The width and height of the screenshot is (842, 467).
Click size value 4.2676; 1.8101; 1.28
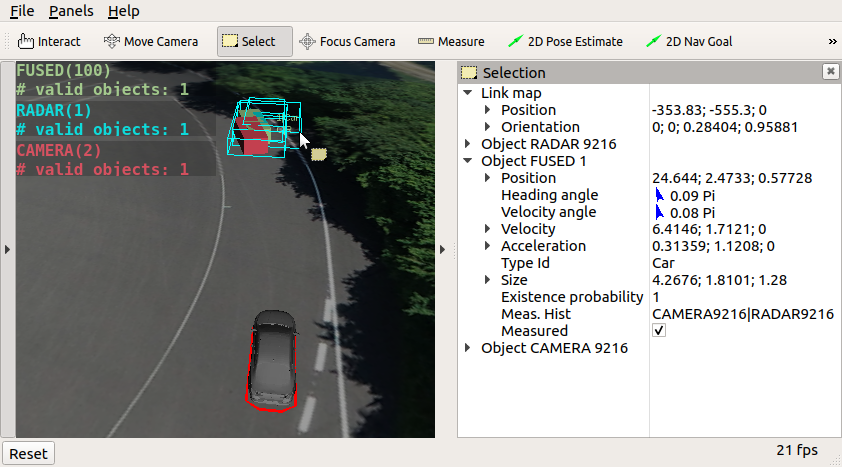[x=719, y=280]
